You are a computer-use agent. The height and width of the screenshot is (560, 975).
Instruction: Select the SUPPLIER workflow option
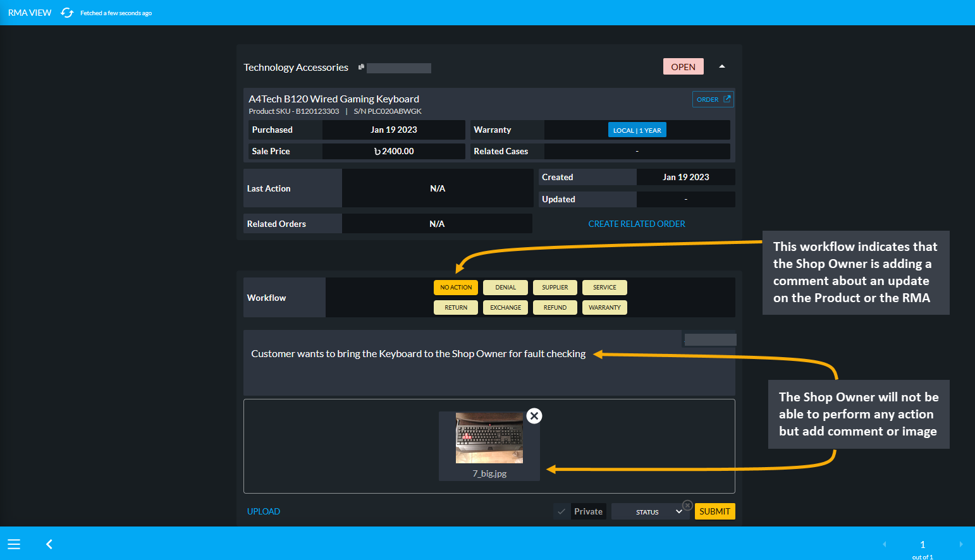(555, 288)
